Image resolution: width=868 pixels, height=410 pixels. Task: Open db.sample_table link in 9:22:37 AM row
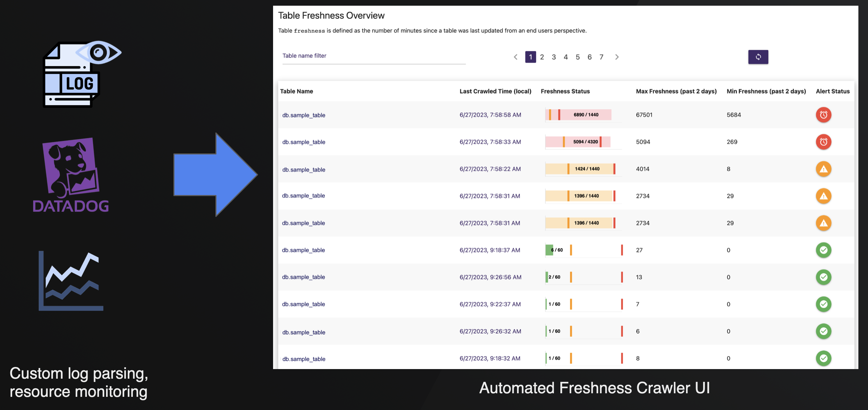click(x=303, y=304)
